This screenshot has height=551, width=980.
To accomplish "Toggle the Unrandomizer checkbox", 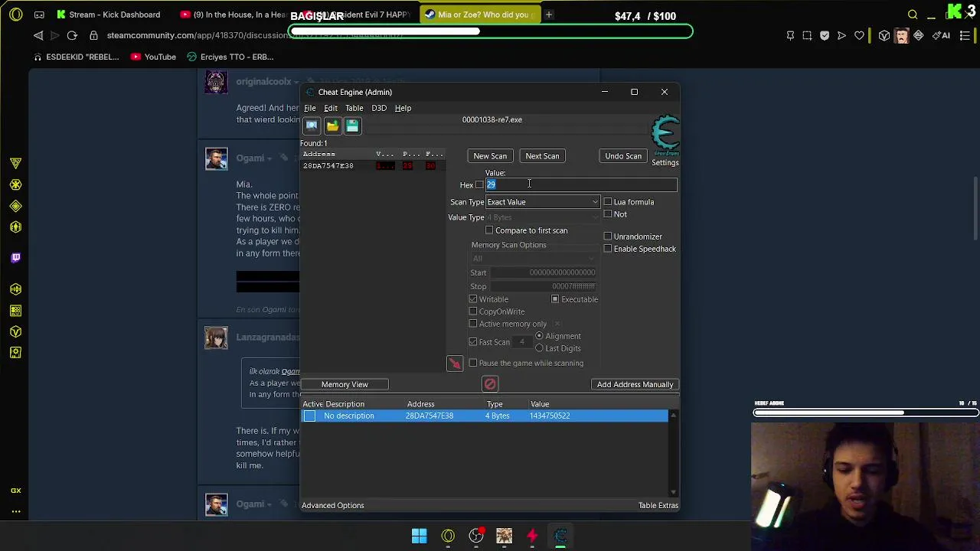I will click(x=608, y=236).
